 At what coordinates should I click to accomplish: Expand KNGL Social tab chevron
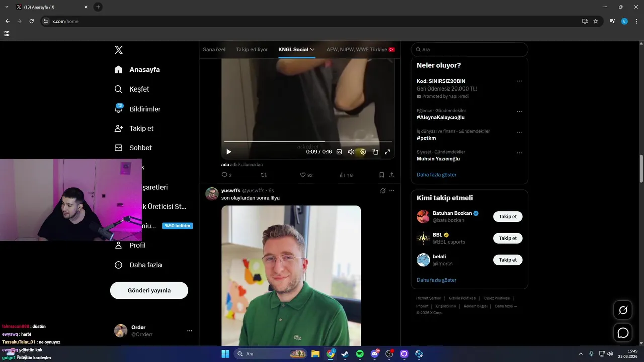312,49
